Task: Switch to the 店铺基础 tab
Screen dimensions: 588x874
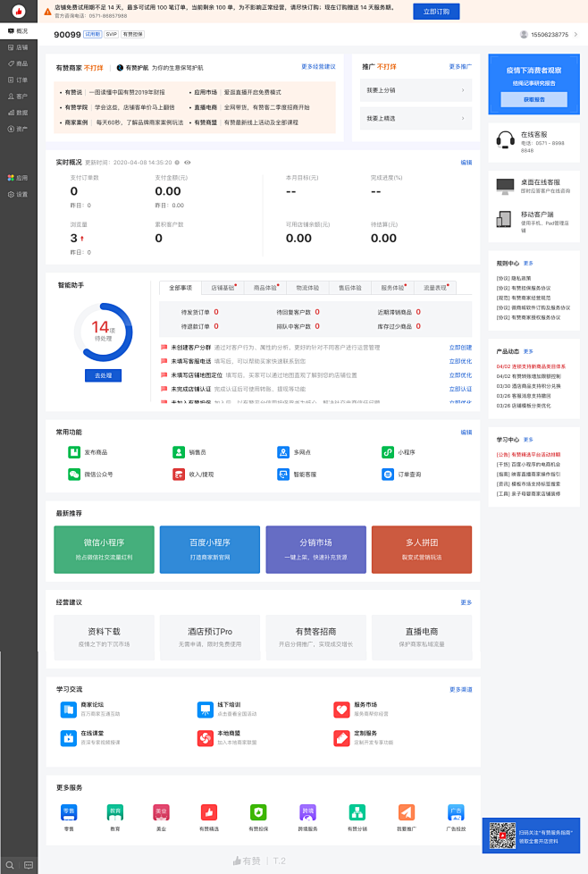Action: [223, 288]
